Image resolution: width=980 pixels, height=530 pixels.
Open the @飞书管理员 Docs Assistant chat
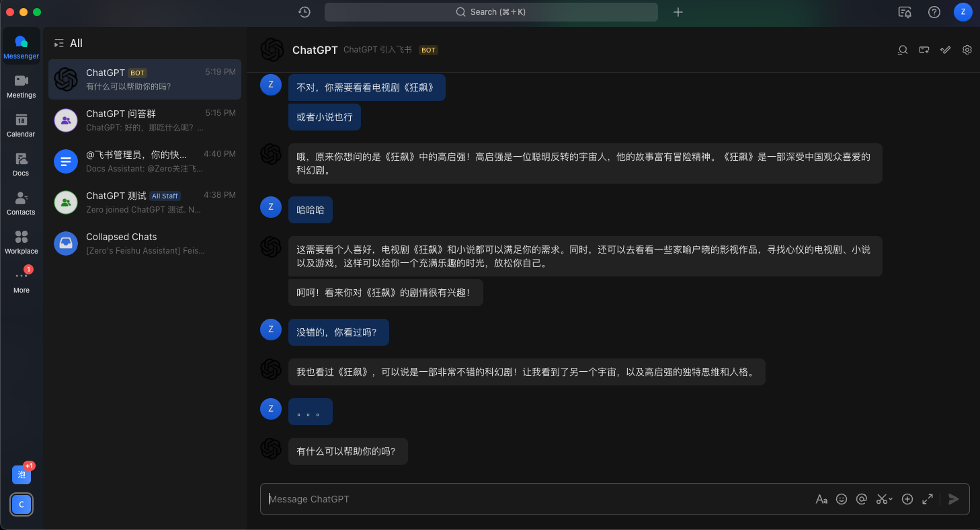click(x=145, y=161)
